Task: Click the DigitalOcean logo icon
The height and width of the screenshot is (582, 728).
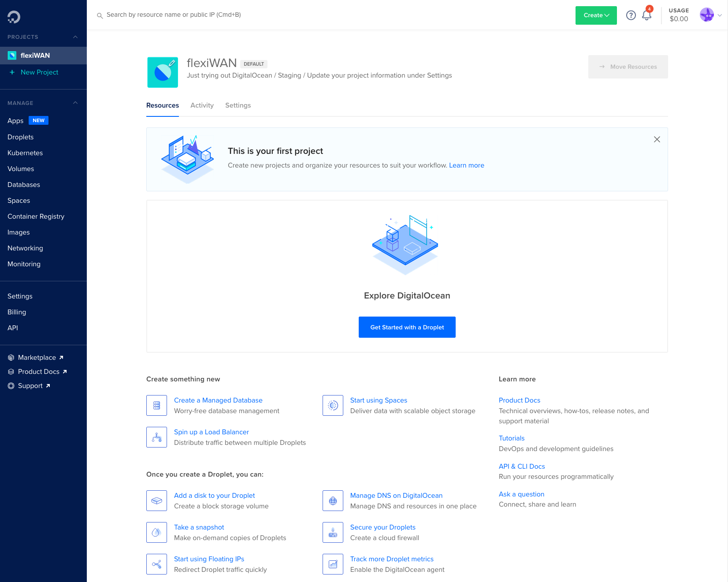Action: (x=14, y=17)
